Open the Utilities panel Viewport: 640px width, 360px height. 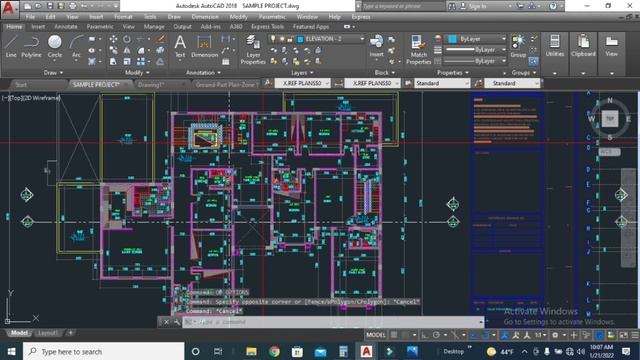tap(555, 46)
